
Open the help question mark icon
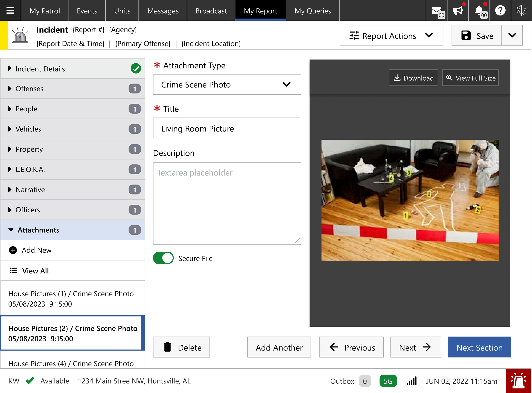click(x=500, y=10)
